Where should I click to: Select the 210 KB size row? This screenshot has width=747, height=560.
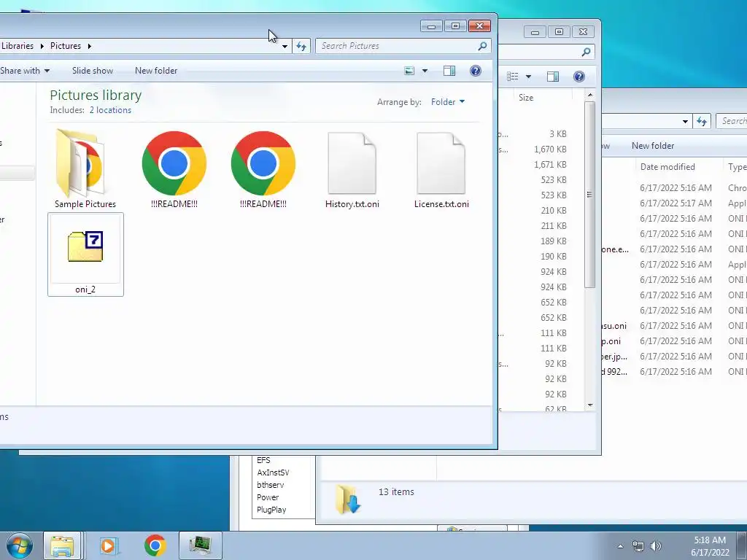tap(553, 211)
